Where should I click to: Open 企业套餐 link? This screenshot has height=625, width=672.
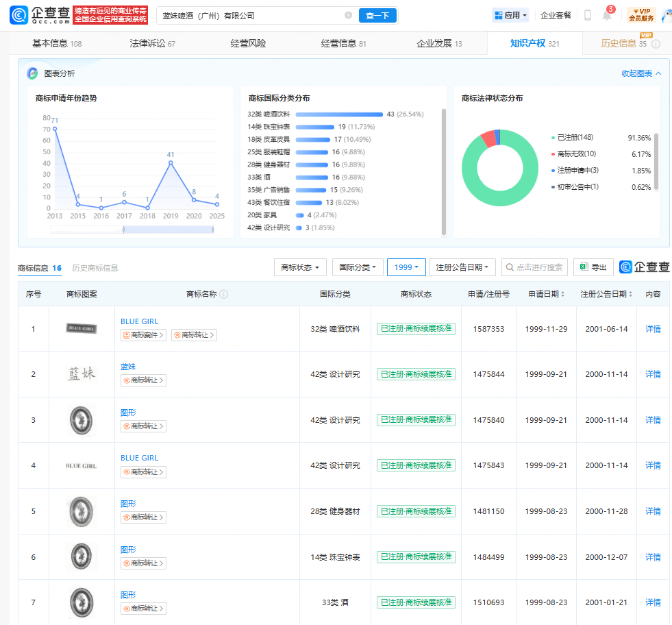[x=556, y=16]
